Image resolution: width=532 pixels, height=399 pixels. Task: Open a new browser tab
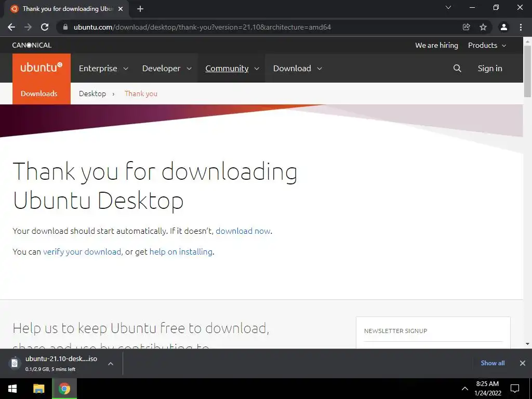point(140,9)
